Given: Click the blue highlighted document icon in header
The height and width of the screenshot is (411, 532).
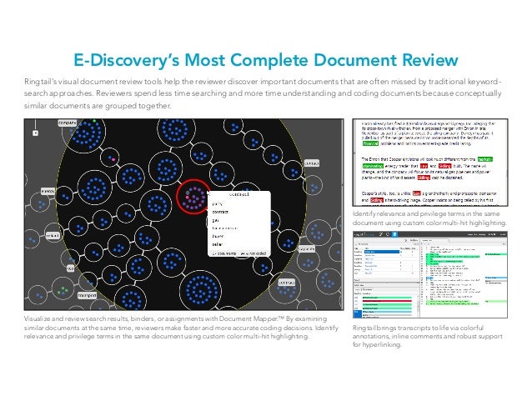Looking at the screenshot, I should coord(394,234).
